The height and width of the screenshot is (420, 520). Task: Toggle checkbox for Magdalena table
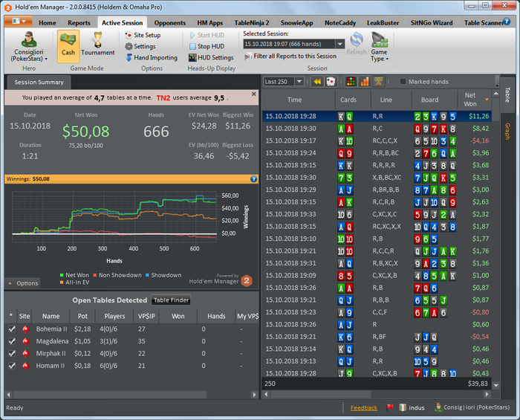tap(12, 341)
